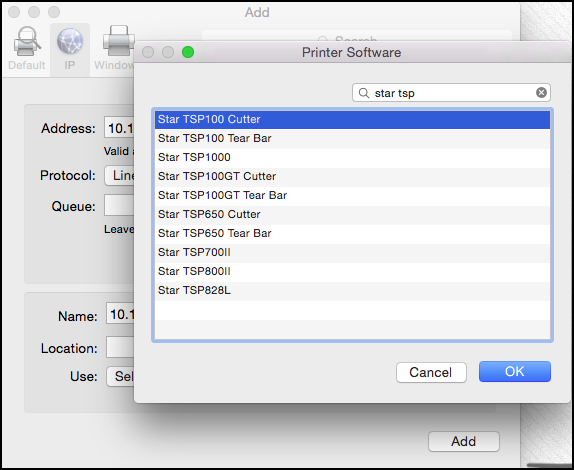
Task: Pick Star TSP800II in the list
Action: [x=352, y=272]
